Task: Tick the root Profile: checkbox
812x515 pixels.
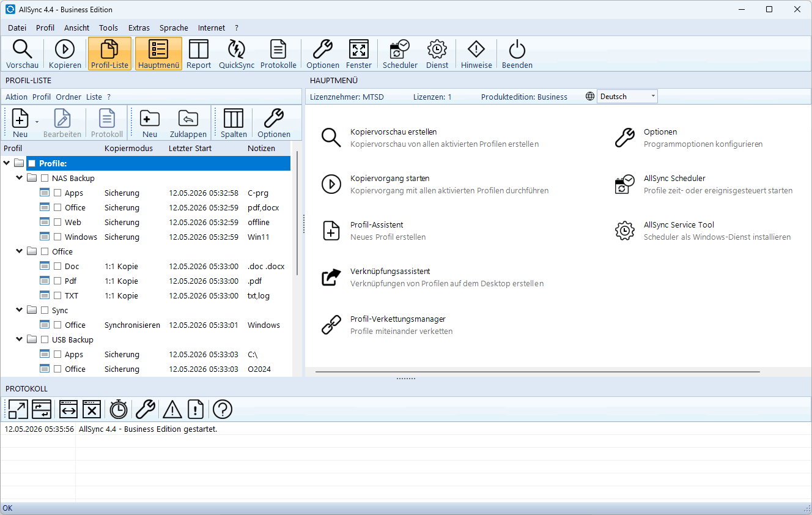Action: click(x=32, y=163)
